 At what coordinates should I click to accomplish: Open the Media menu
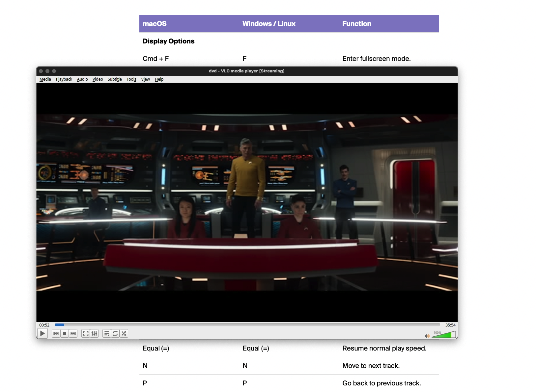coord(45,79)
